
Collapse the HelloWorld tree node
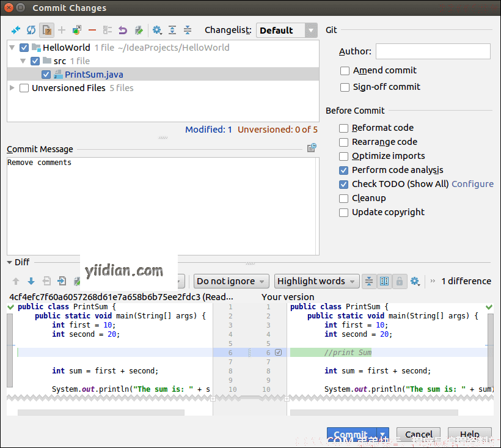click(12, 48)
